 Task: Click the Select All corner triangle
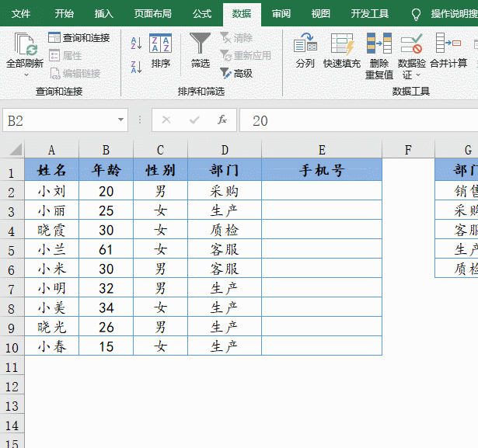(x=16, y=149)
